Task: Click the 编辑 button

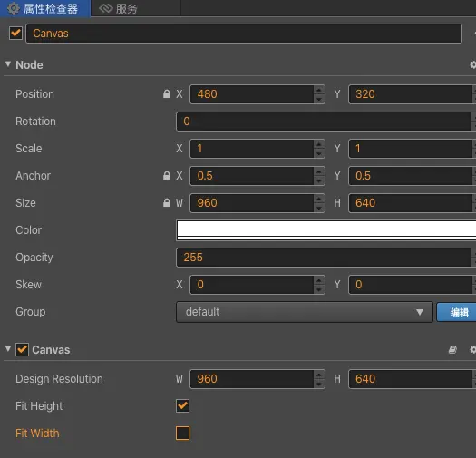Action: [457, 312]
